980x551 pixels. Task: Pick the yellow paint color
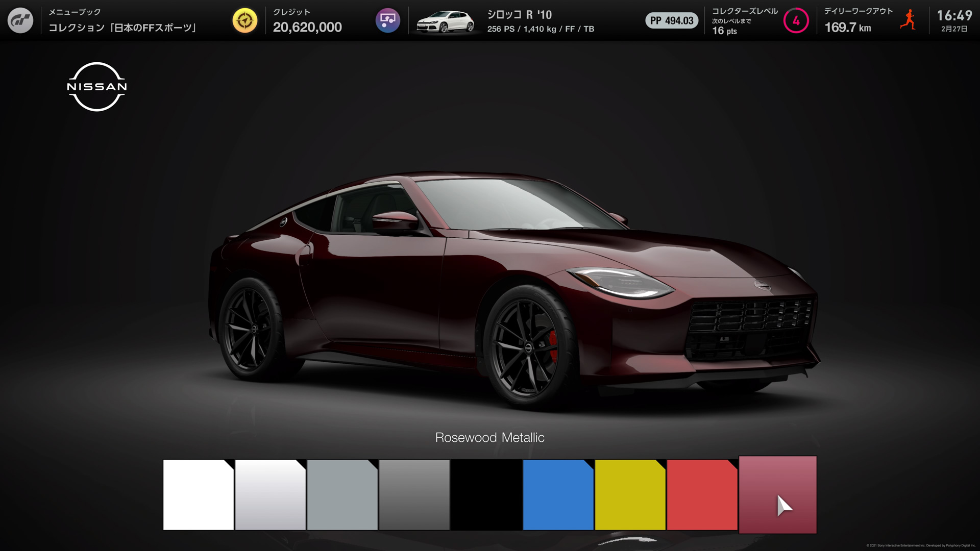pyautogui.click(x=630, y=494)
